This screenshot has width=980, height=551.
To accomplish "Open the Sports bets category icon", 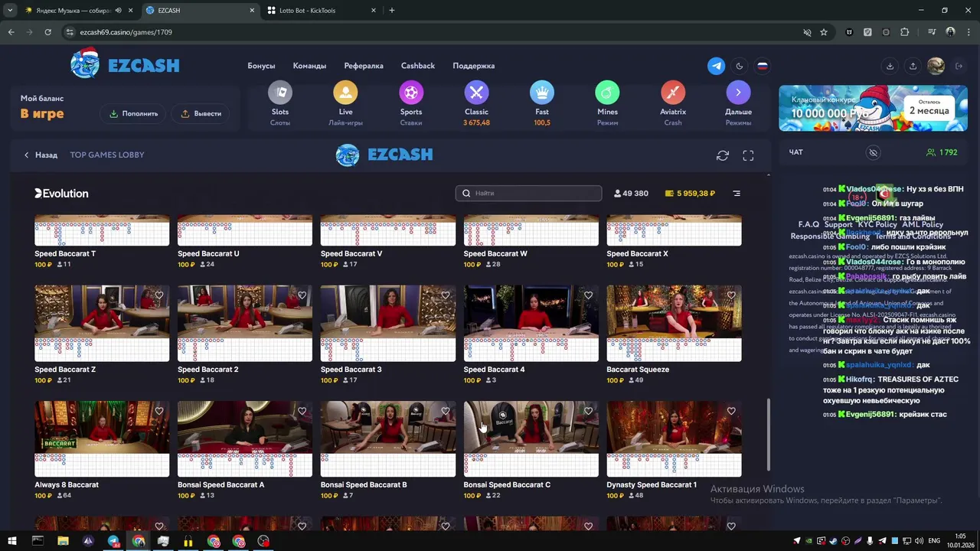I will (411, 93).
